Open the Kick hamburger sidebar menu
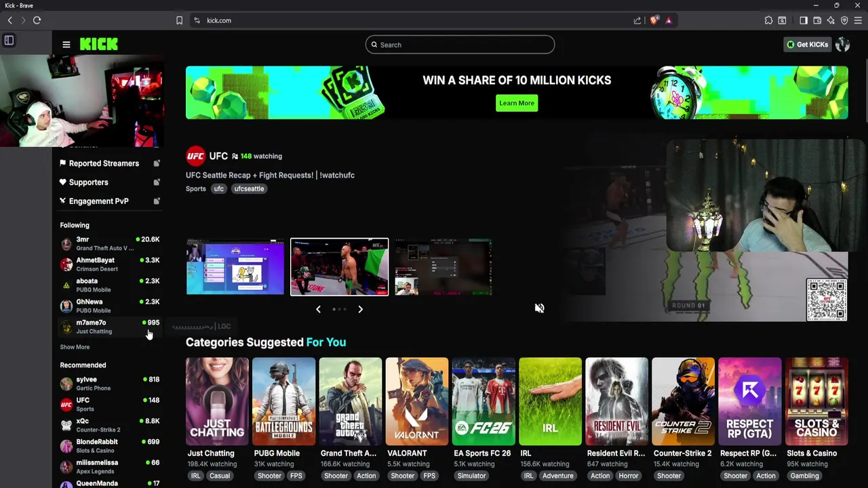The height and width of the screenshot is (488, 868). click(66, 45)
